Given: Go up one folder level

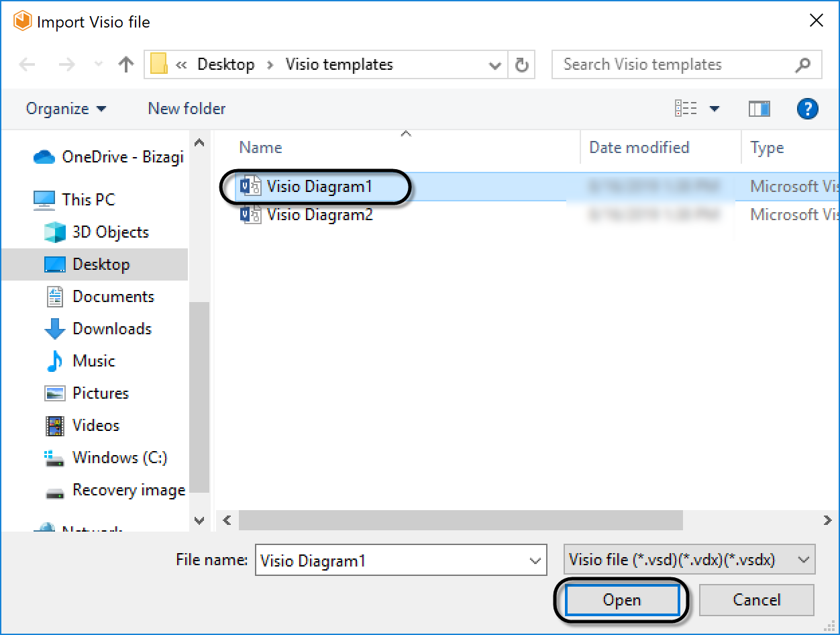Looking at the screenshot, I should tap(125, 64).
